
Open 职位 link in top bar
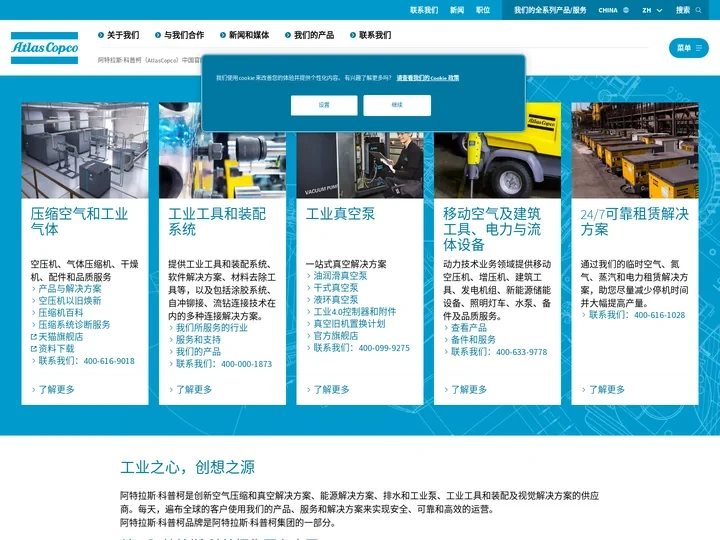pyautogui.click(x=483, y=10)
